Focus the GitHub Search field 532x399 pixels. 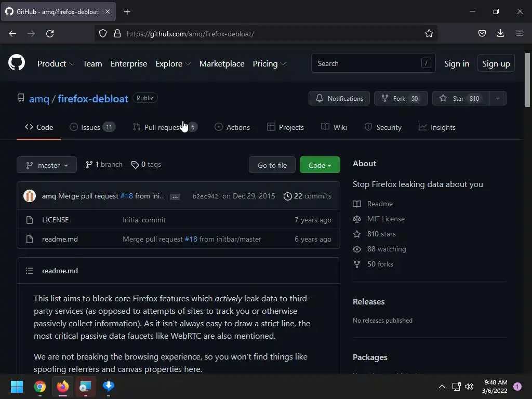[x=373, y=63]
